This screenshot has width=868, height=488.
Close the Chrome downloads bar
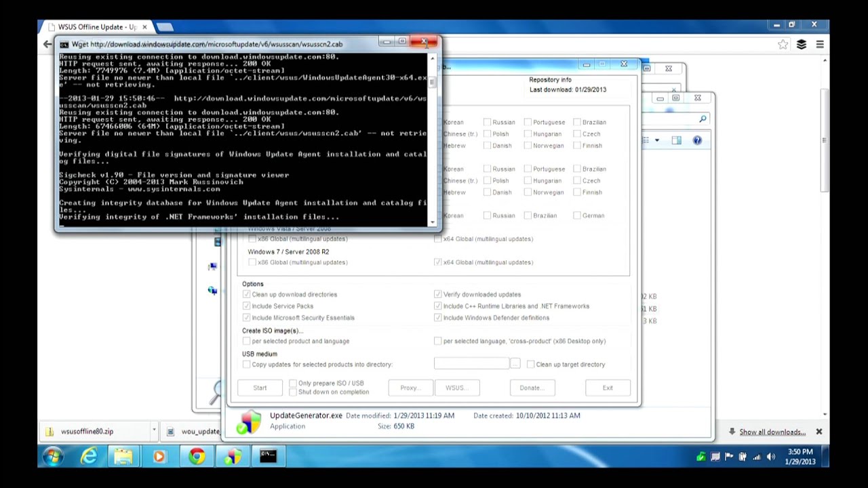click(x=818, y=432)
